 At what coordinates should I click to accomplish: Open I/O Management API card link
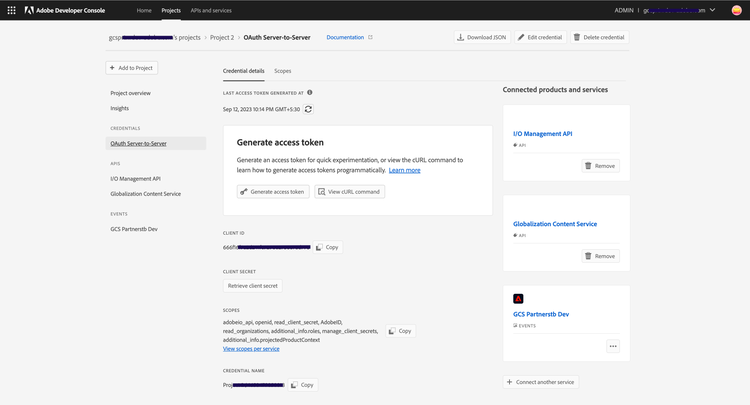(x=542, y=134)
